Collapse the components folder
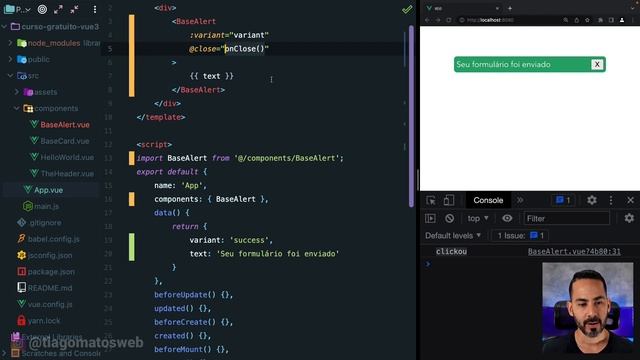 pos(17,108)
